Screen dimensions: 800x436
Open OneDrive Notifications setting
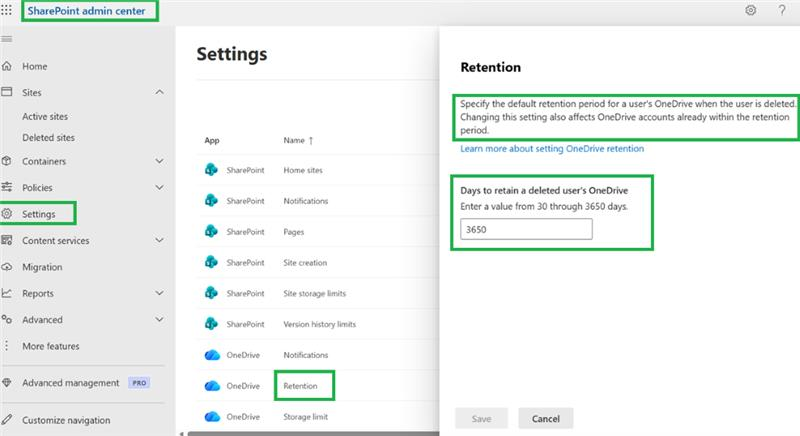click(306, 355)
